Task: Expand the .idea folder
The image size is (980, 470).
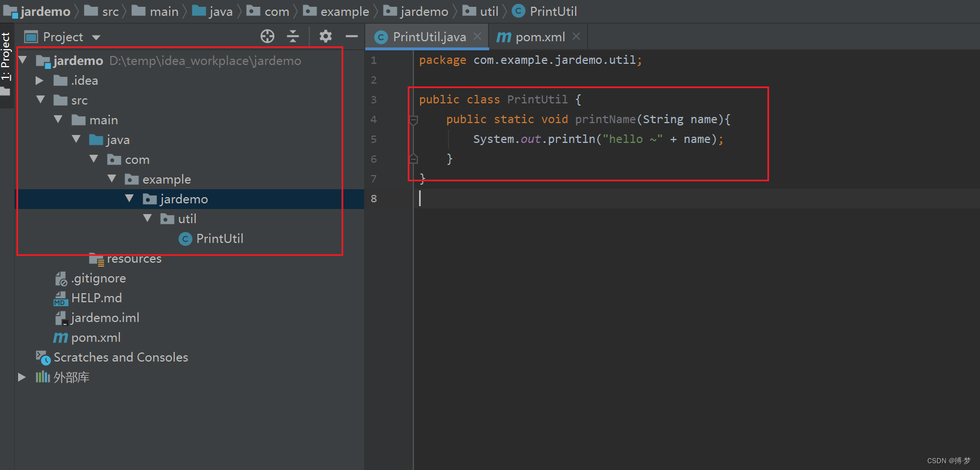Action: point(40,80)
